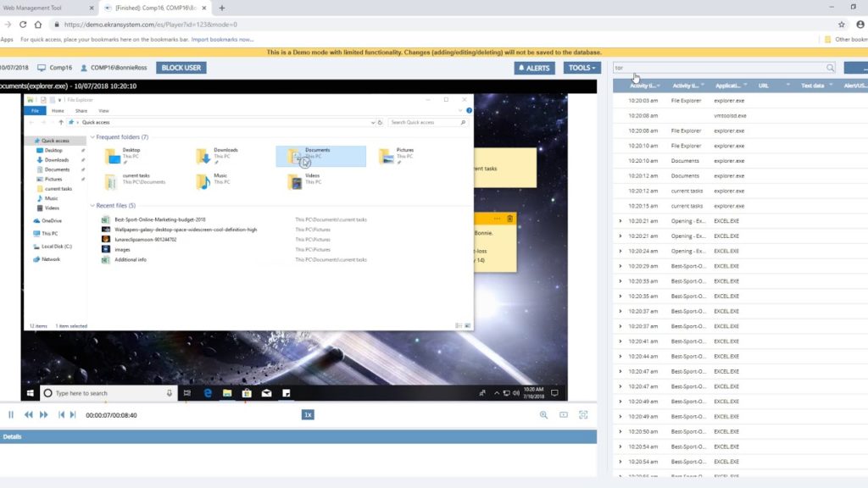This screenshot has height=488, width=868.
Task: Click the search magnifier icon in the search box
Action: click(x=830, y=68)
